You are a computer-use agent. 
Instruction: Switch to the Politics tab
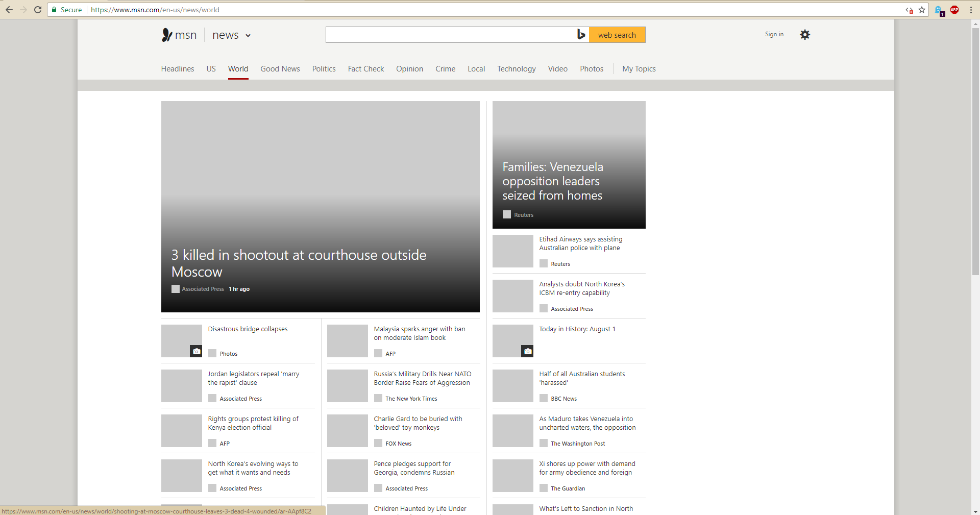[324, 69]
